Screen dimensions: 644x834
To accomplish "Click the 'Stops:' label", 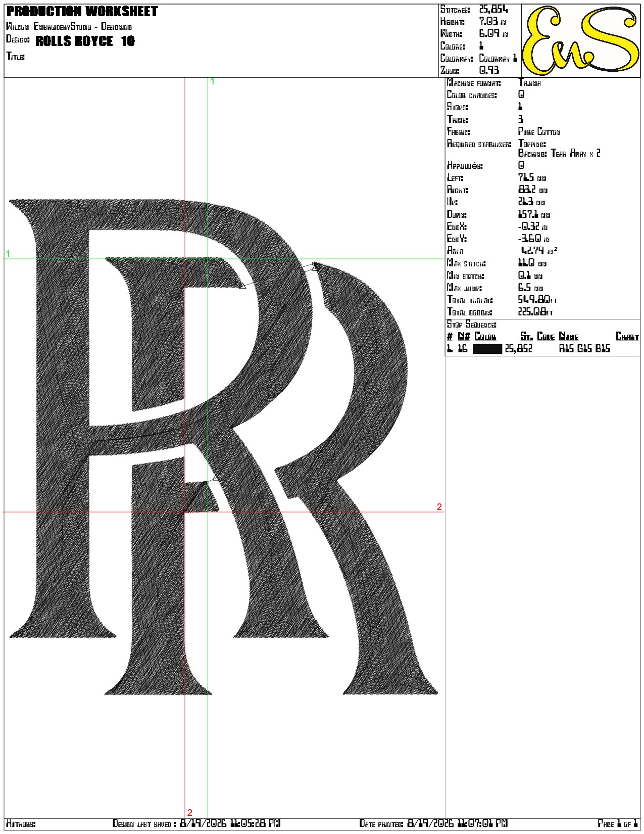I will (458, 107).
